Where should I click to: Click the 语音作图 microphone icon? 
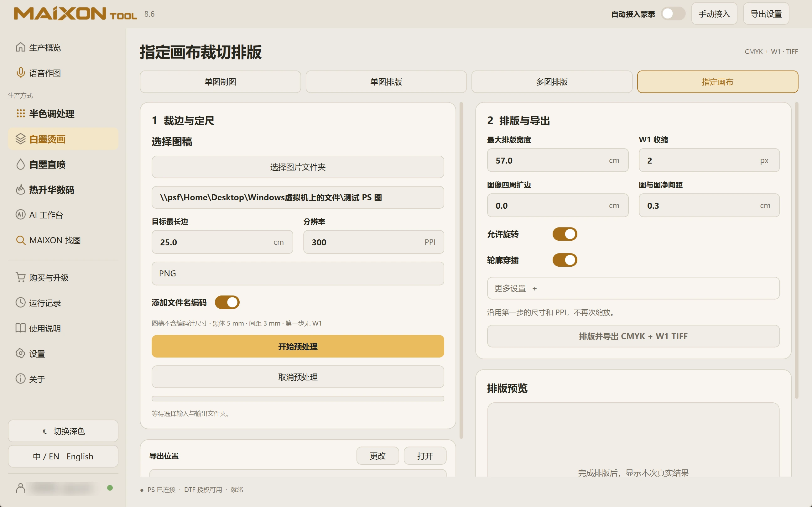click(20, 73)
